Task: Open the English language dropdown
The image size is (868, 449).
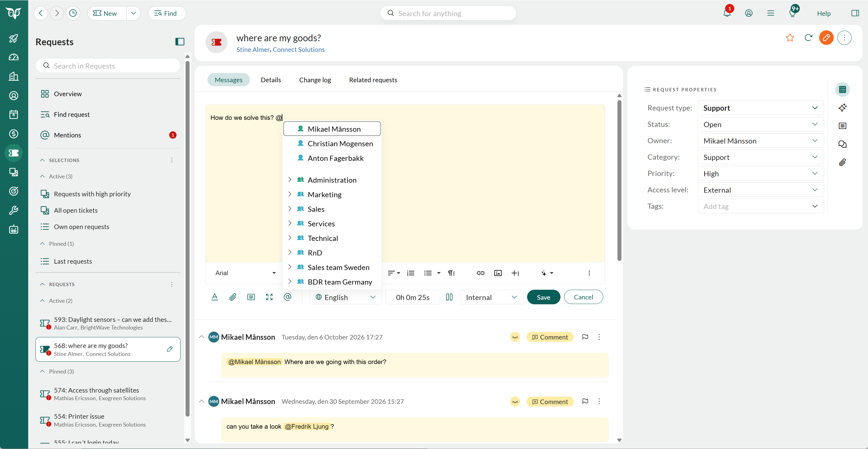Action: click(x=345, y=297)
